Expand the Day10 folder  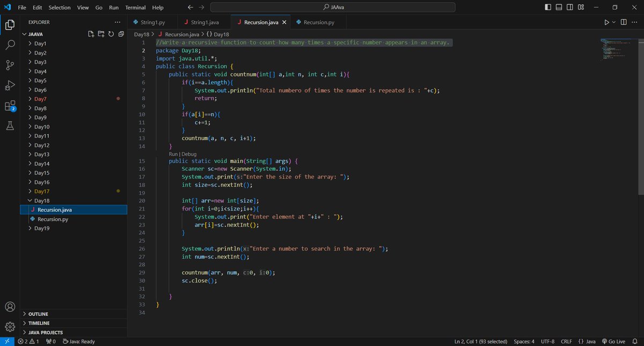click(x=74, y=127)
